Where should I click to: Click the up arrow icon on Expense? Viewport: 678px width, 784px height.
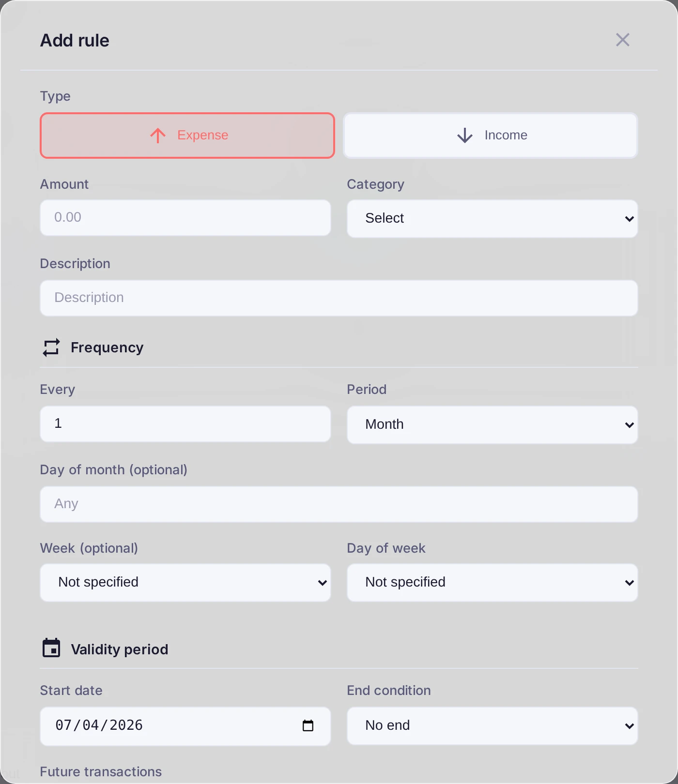(158, 136)
